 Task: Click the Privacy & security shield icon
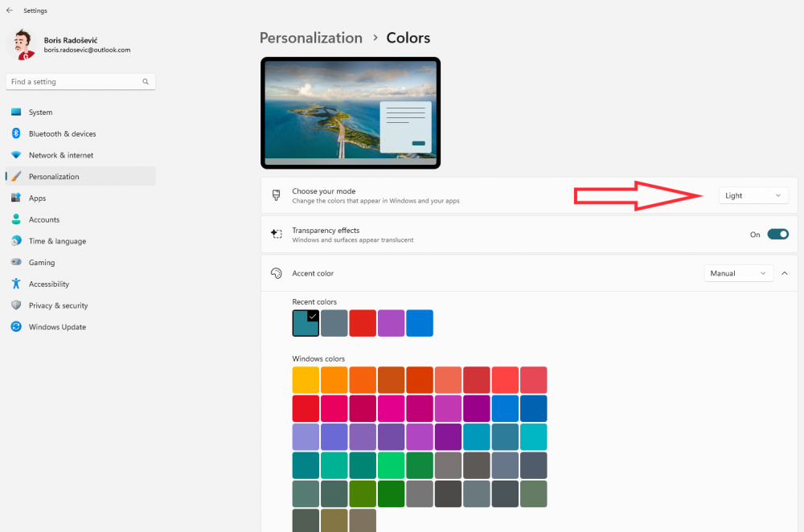(x=16, y=305)
